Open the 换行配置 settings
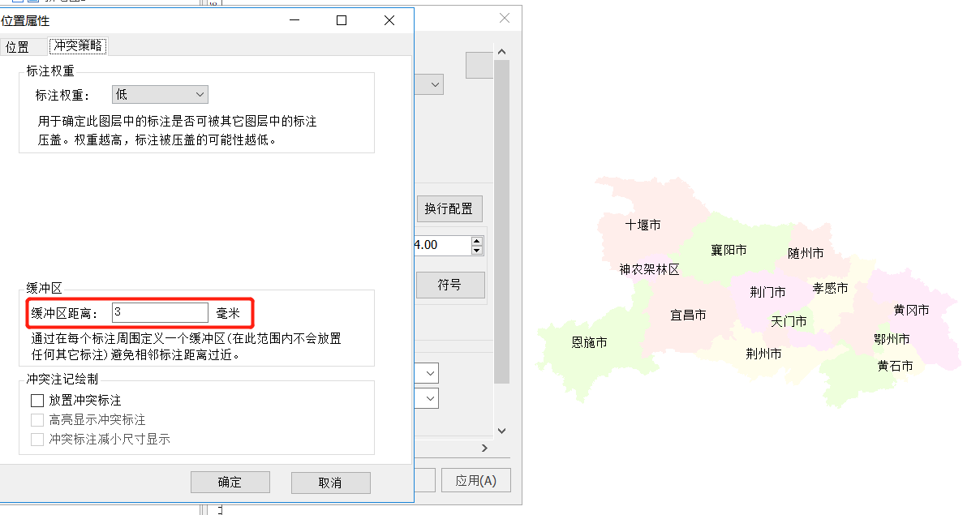The width and height of the screenshot is (980, 515). [x=449, y=208]
